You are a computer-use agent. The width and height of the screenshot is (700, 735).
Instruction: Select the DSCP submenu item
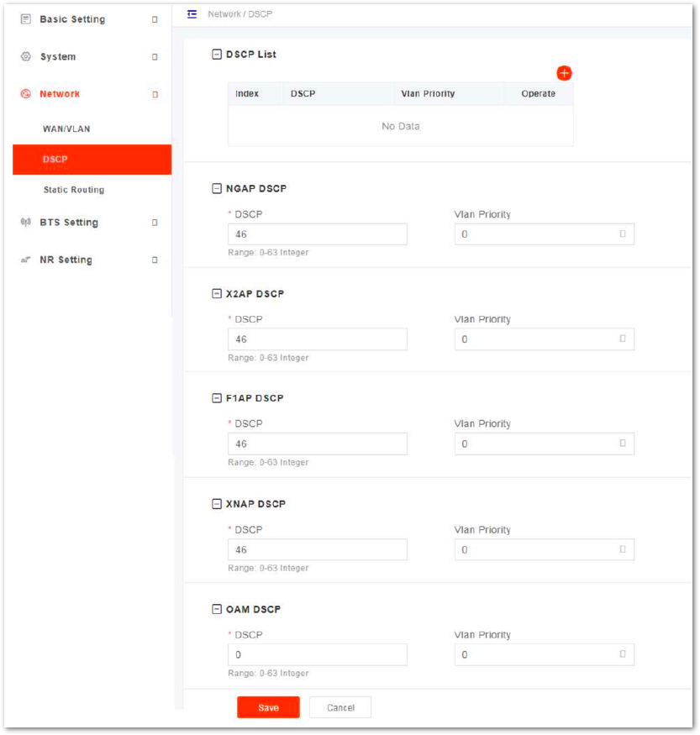[92, 160]
